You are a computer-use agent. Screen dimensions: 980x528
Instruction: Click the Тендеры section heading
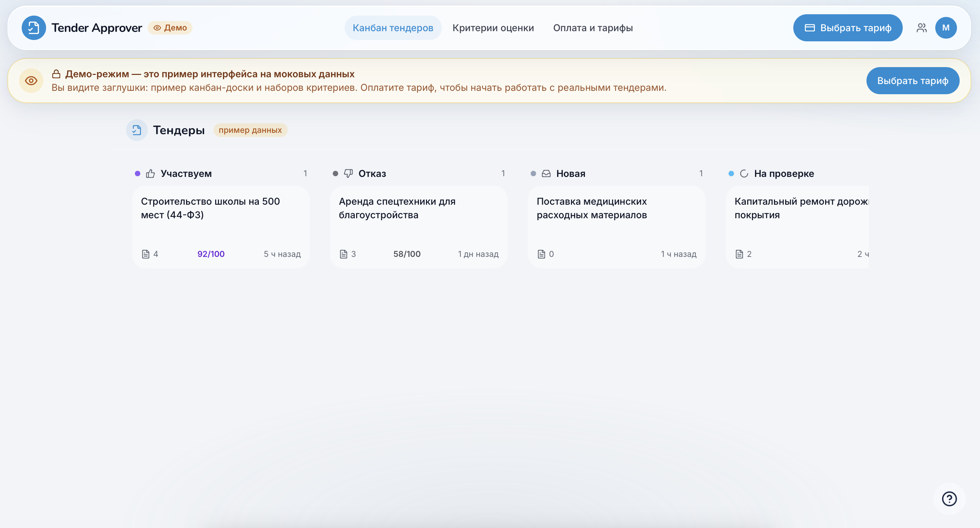pyautogui.click(x=179, y=130)
